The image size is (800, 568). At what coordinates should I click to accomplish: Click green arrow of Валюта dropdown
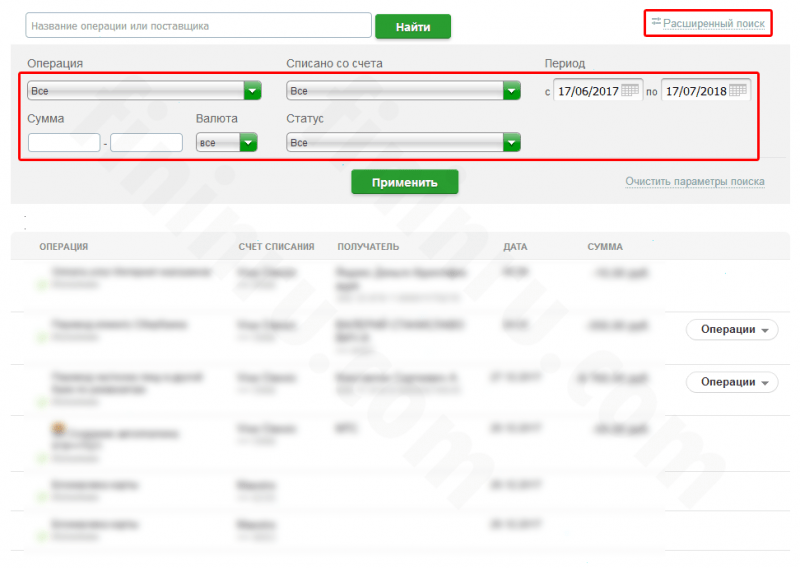pos(248,142)
